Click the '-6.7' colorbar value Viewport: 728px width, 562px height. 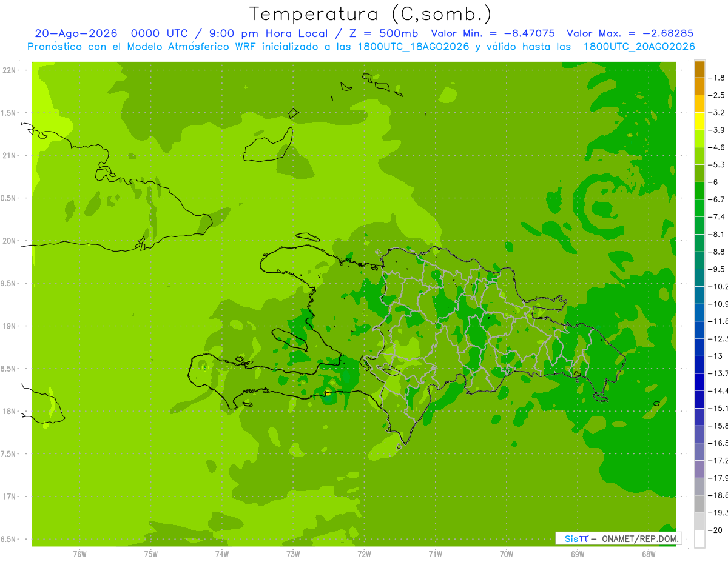coord(716,199)
